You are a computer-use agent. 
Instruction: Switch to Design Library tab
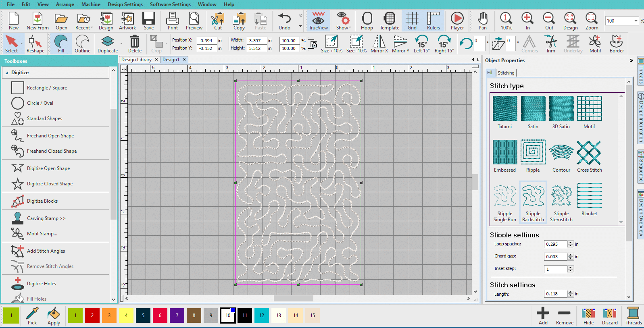[x=136, y=60]
